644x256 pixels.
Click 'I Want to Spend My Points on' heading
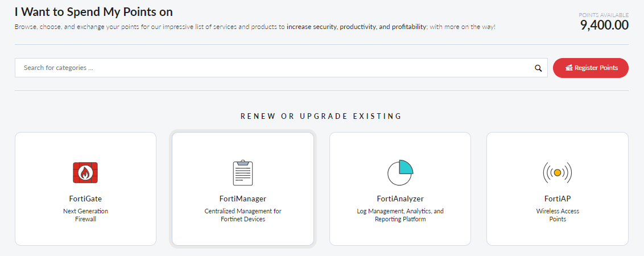point(94,11)
